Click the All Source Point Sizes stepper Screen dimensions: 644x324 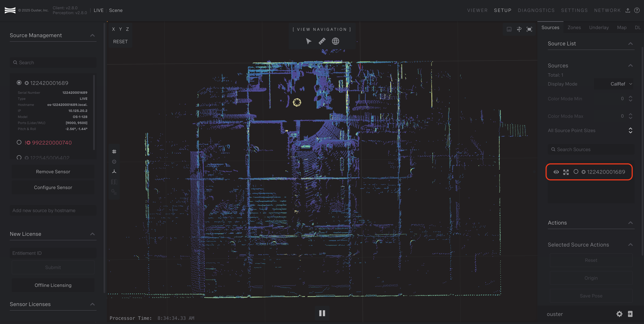[630, 130]
